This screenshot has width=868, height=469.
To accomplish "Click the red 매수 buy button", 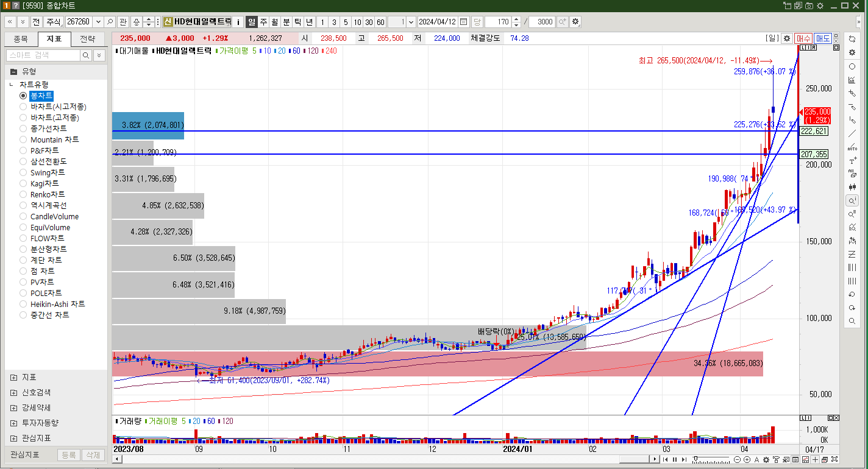I will (x=803, y=38).
